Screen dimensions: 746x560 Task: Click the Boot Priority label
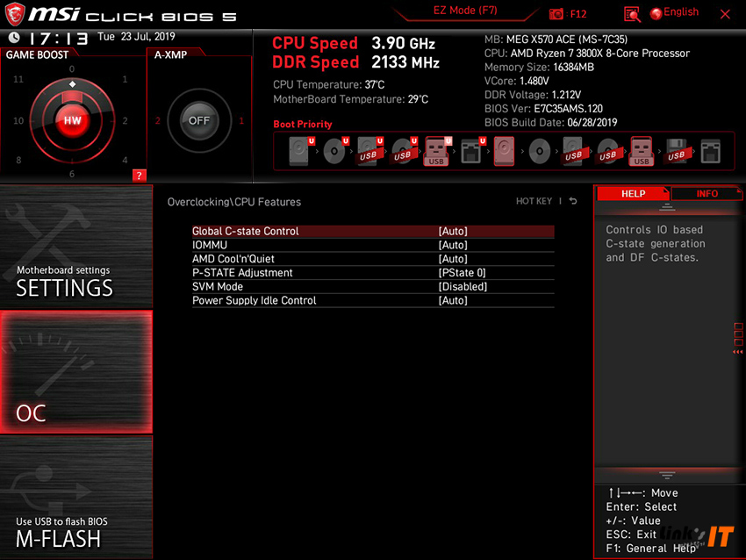coord(303,124)
